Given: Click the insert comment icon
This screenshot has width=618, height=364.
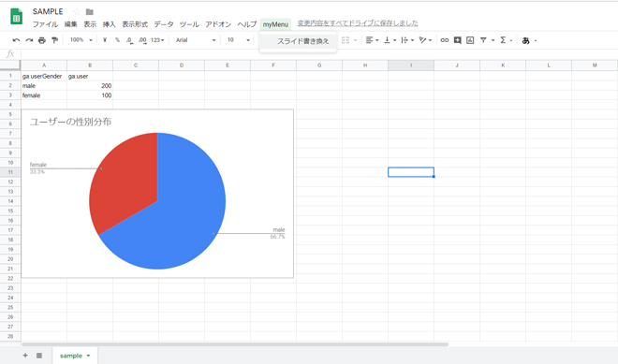Looking at the screenshot, I should click(x=457, y=40).
